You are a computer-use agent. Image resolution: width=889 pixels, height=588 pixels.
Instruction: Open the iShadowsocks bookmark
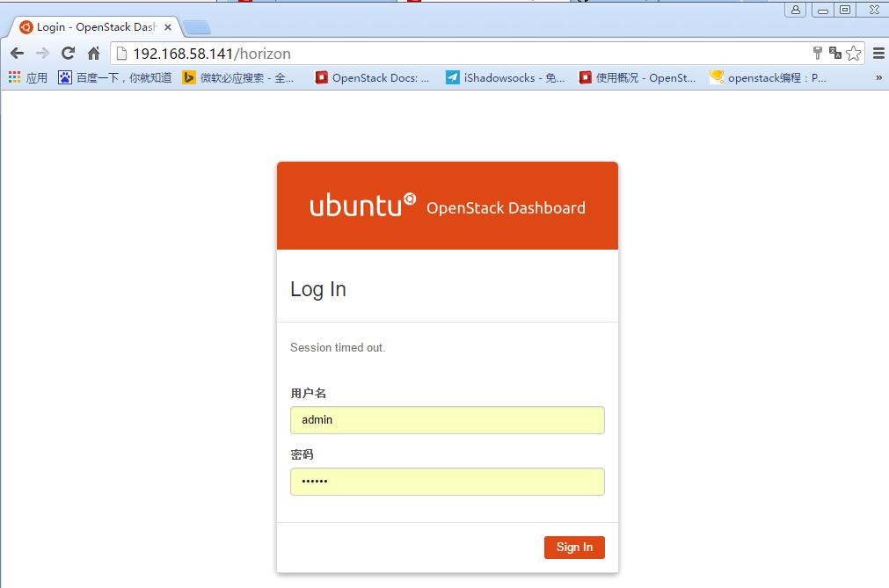click(x=505, y=77)
